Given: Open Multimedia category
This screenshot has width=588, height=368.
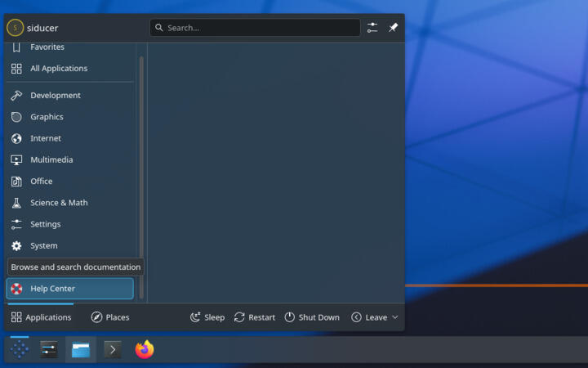Looking at the screenshot, I should point(70,159).
